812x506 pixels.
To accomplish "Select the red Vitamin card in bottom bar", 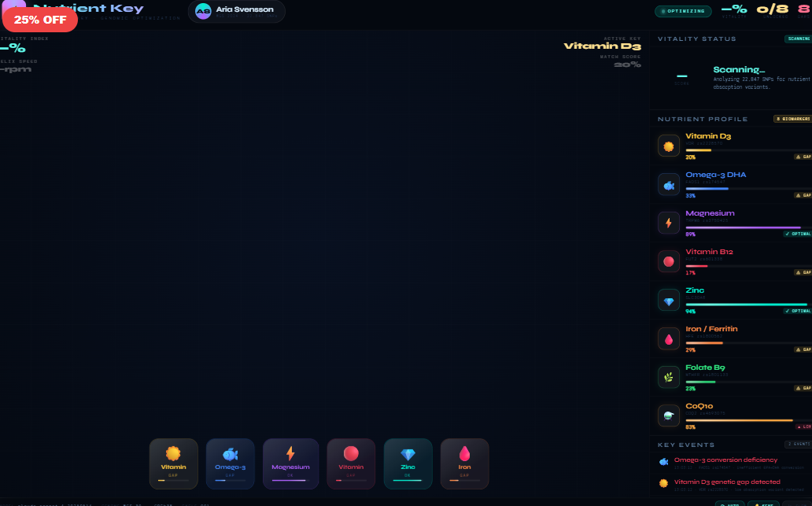I will tap(351, 464).
